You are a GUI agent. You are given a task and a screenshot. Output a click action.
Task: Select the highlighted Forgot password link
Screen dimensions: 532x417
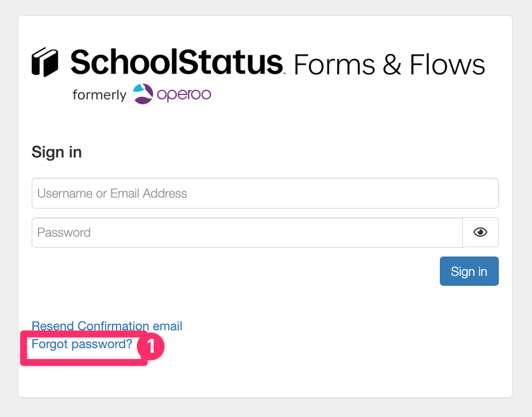point(81,344)
